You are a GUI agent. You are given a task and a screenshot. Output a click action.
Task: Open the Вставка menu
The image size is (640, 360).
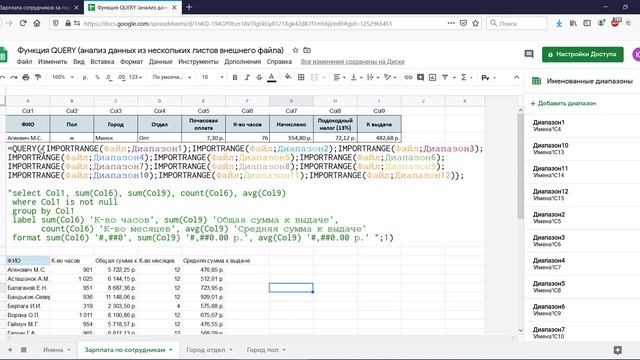pyautogui.click(x=102, y=62)
